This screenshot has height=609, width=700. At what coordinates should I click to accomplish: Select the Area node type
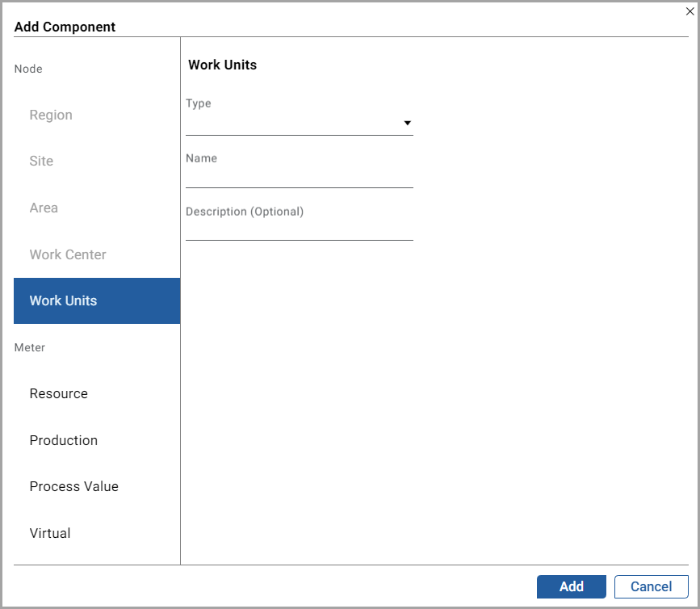point(44,208)
